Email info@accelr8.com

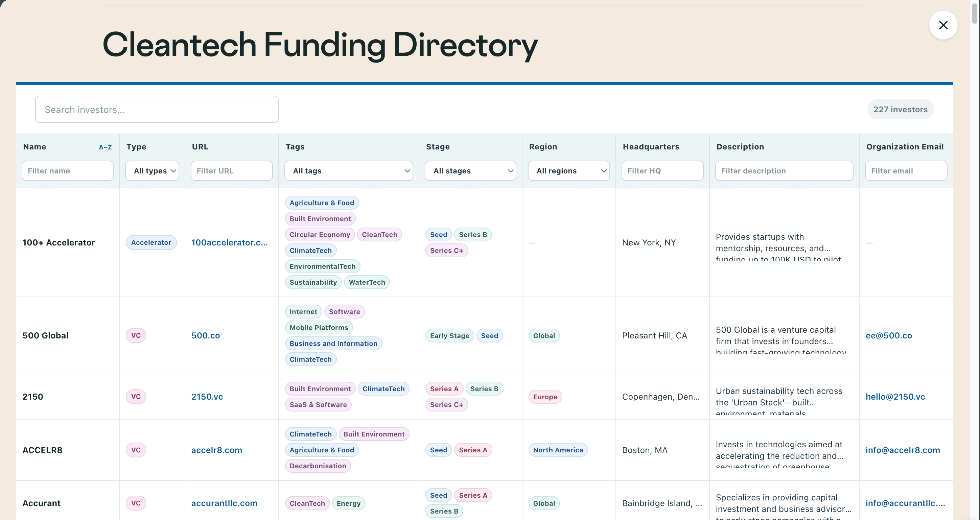click(x=902, y=450)
